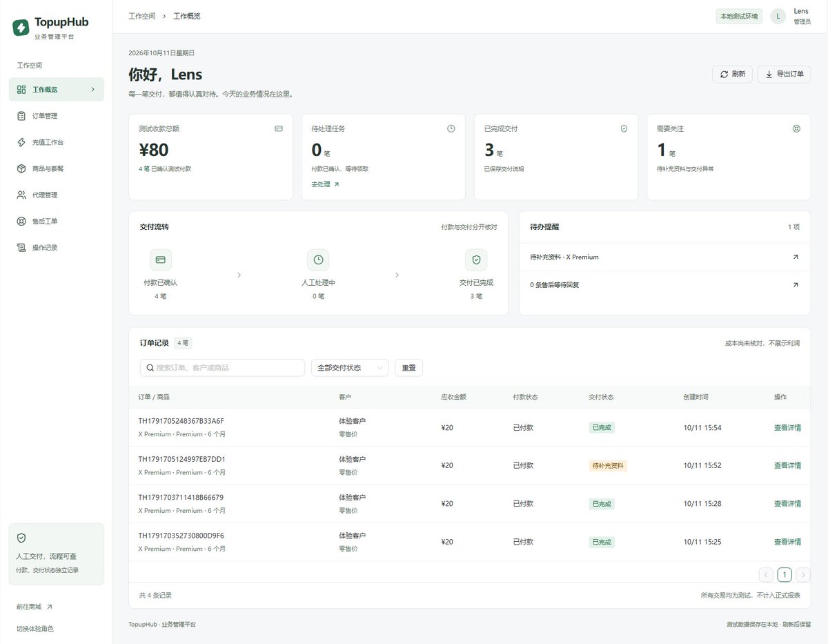This screenshot has height=644, width=828.
Task: Click the 前往商城 link
Action: pyautogui.click(x=34, y=607)
